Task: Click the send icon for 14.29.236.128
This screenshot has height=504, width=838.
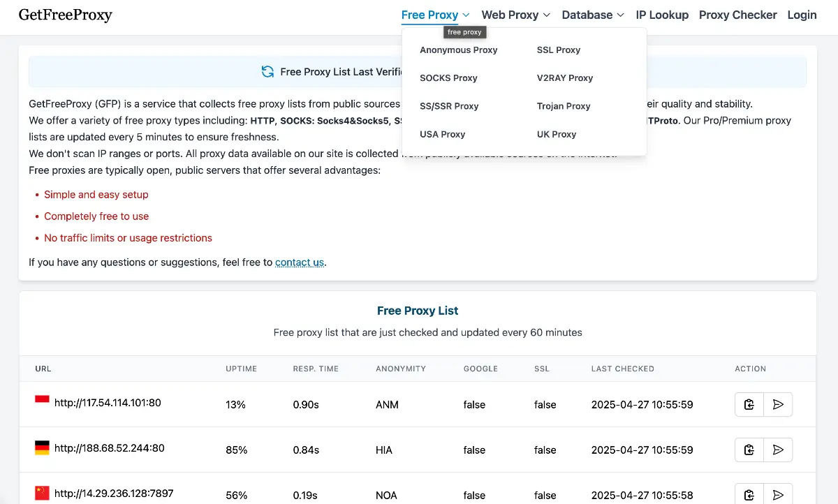Action: click(x=778, y=494)
